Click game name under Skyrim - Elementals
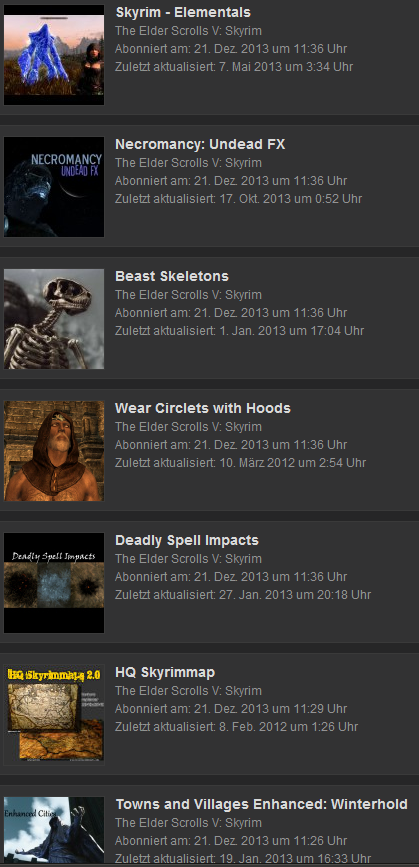 click(188, 31)
